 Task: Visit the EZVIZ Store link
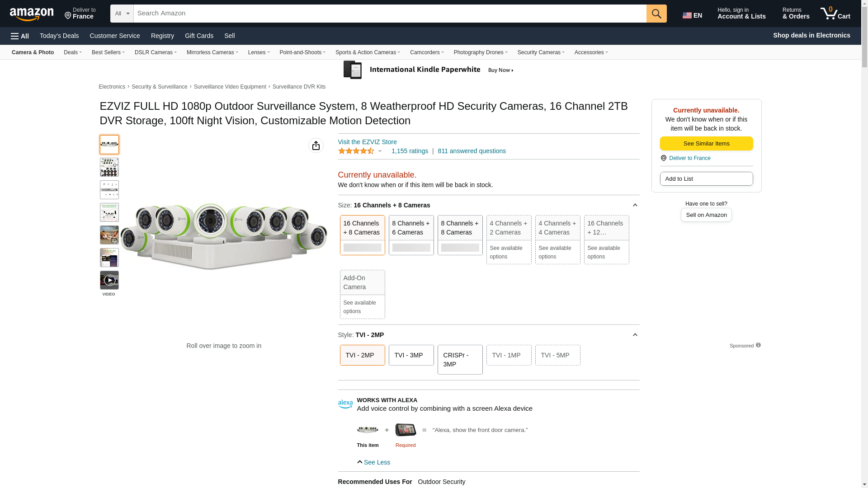pos(367,142)
